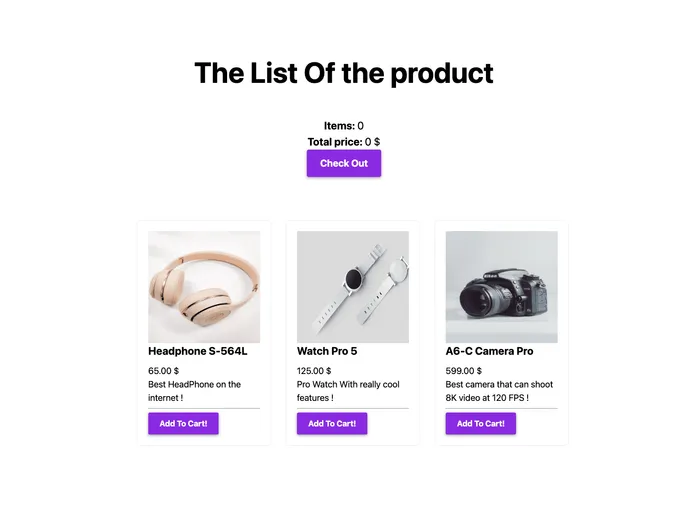Click the Check Out button
688x512 pixels.
343,163
